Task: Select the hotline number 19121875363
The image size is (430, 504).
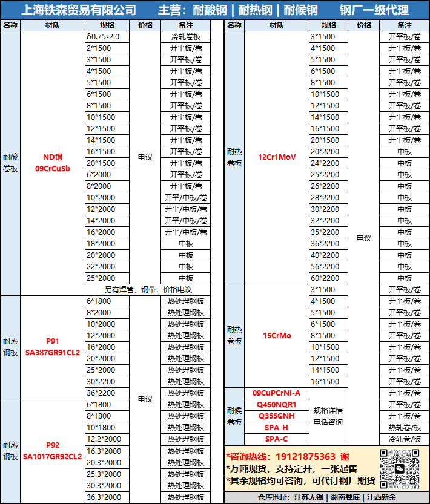Action: coord(305,457)
